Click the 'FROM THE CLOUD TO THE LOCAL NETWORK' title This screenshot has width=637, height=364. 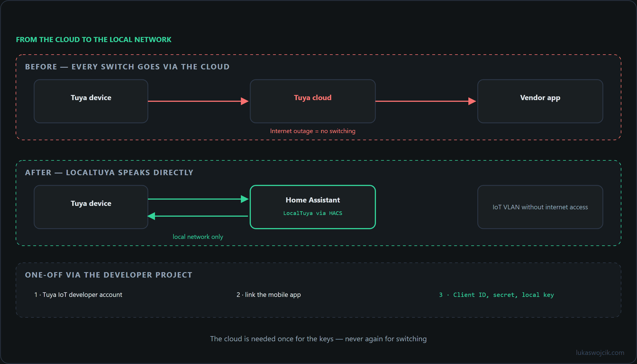coord(94,40)
